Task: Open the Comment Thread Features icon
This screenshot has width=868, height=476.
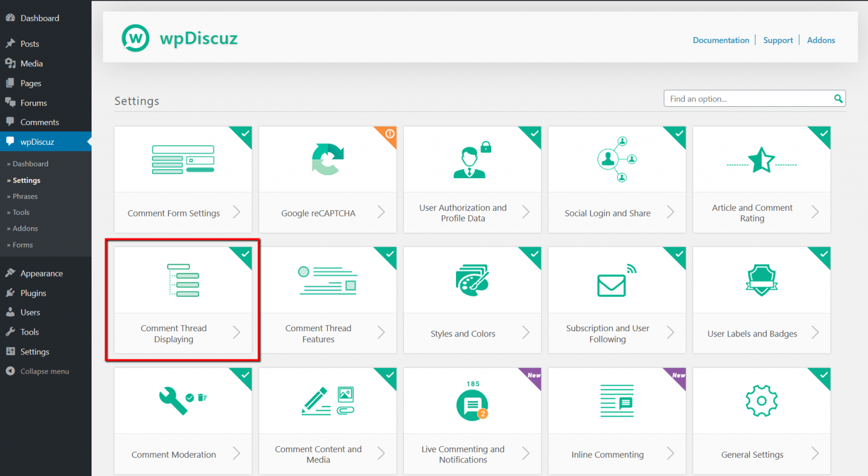Action: point(328,280)
